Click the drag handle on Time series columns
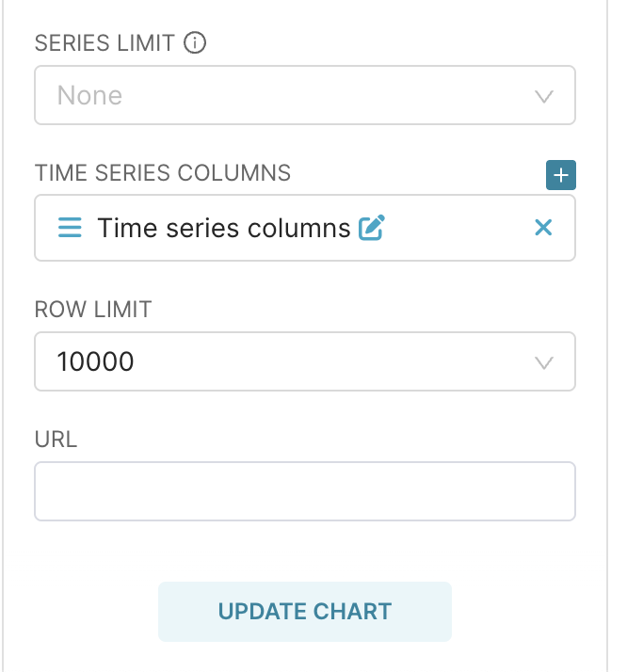Image resolution: width=627 pixels, height=672 pixels. [x=70, y=228]
